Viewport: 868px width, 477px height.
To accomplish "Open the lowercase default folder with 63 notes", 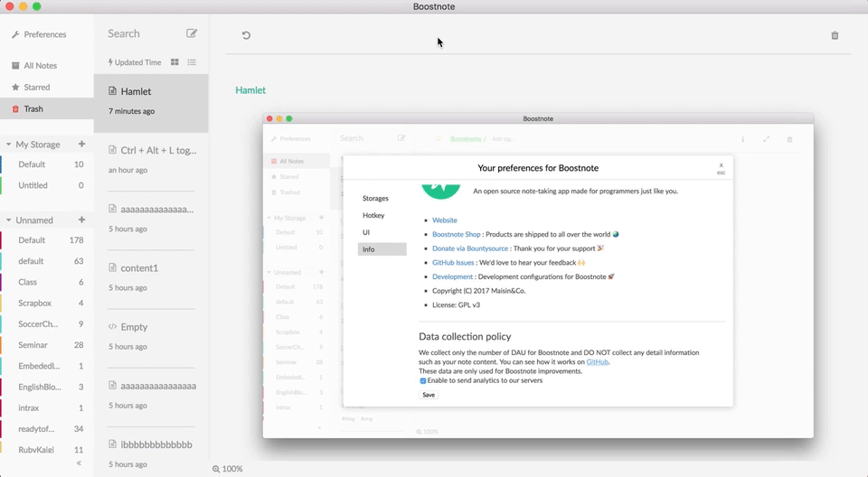I will [46, 261].
